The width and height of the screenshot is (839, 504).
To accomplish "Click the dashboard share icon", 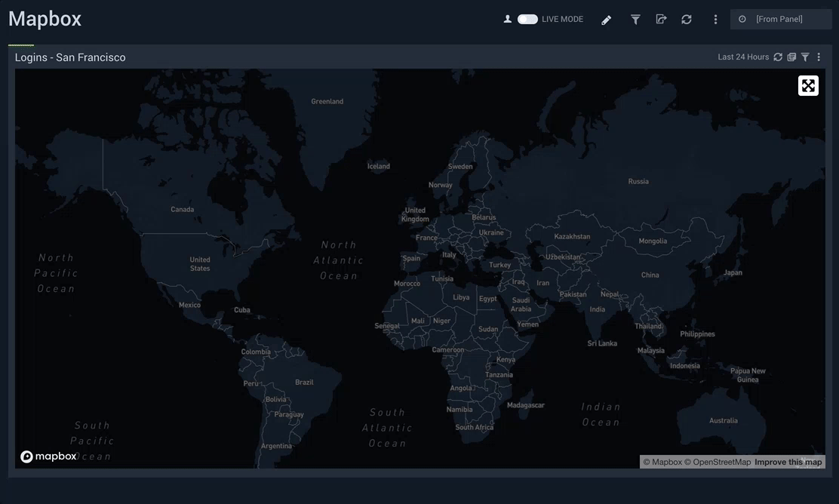I will (x=661, y=20).
